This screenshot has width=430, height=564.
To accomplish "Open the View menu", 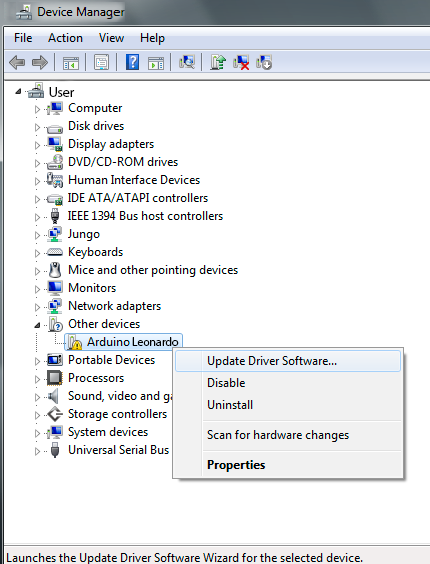I will [x=112, y=38].
